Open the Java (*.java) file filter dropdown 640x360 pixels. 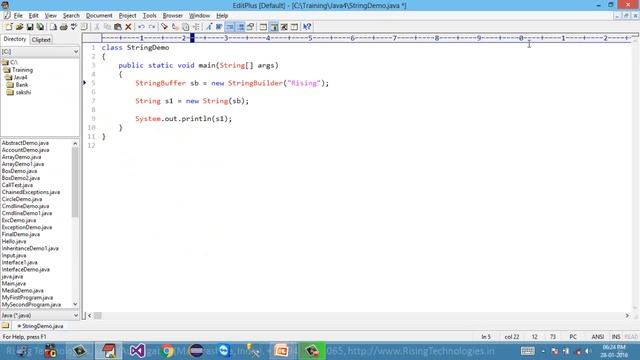[x=76, y=315]
